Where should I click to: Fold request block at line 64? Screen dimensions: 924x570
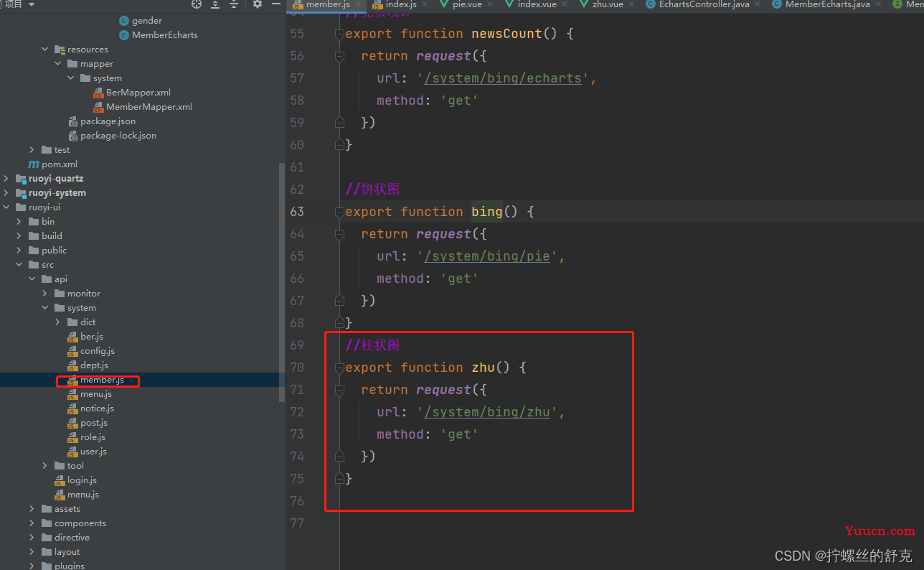coord(340,234)
